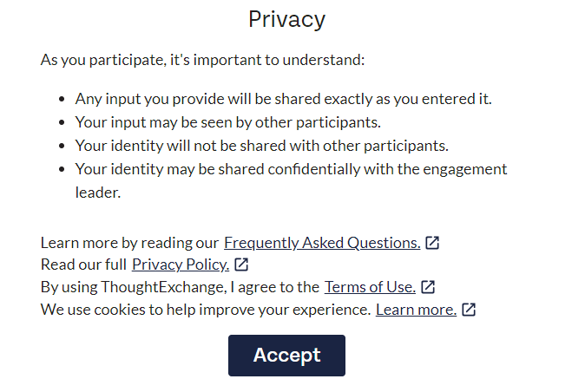Select the 'shared exactly as you entered' bullet
The height and width of the screenshot is (392, 572).
tap(284, 99)
